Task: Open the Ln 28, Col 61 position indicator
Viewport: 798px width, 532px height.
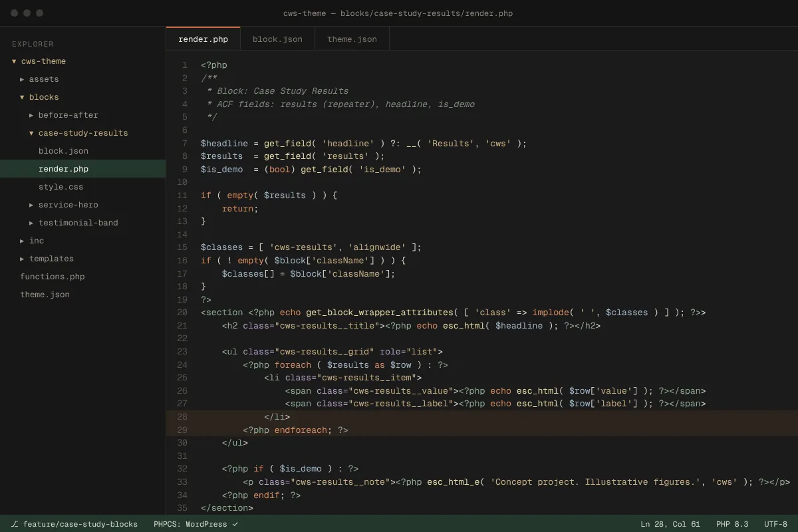Action: (x=670, y=524)
